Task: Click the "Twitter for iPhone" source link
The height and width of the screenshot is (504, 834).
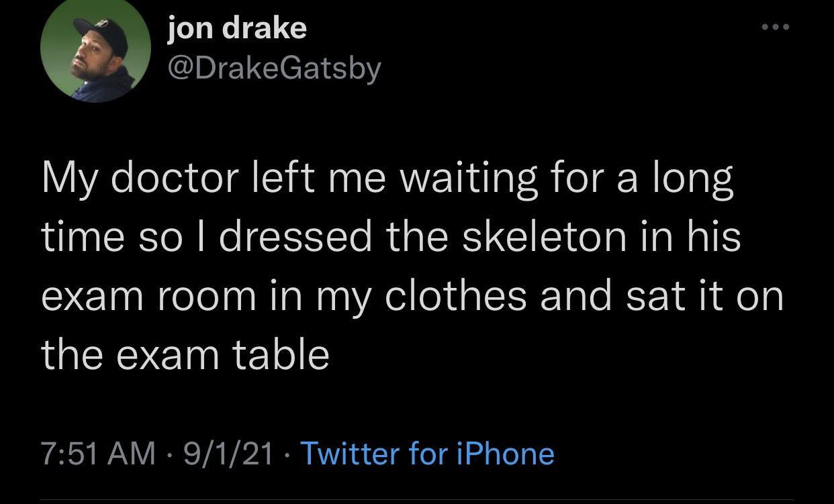Action: tap(427, 454)
